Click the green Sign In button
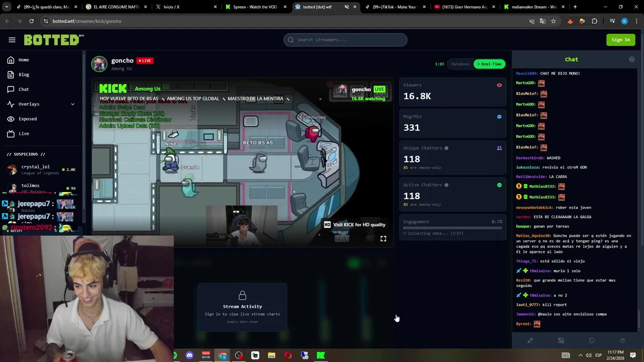 620,40
